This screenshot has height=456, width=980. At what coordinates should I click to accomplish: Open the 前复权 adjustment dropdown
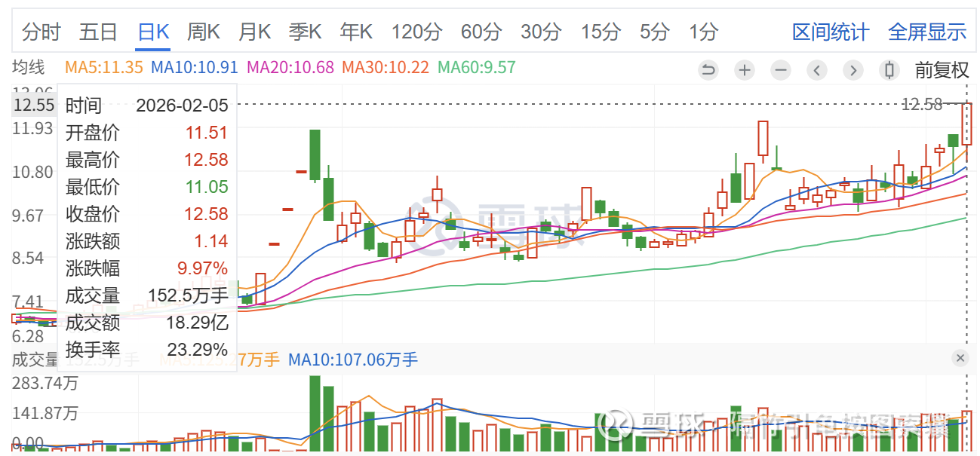tap(942, 71)
